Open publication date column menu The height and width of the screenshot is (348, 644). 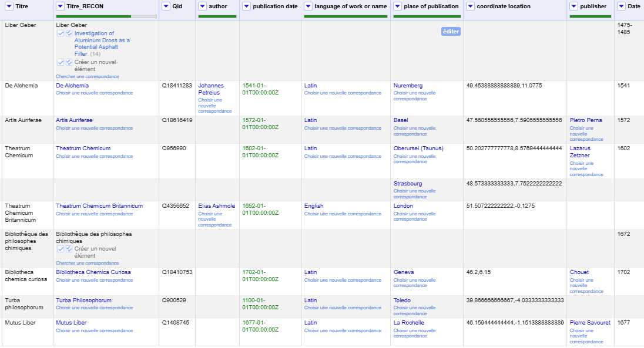point(246,6)
